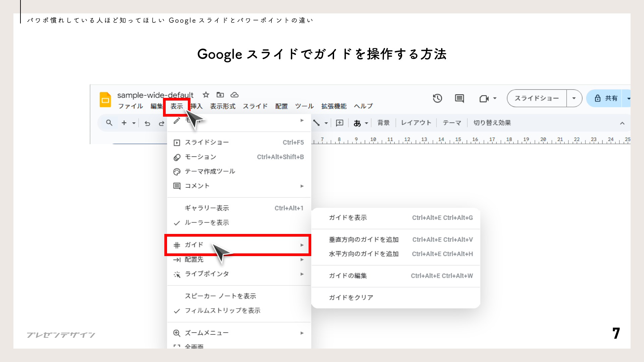Choose 垂直方向のガイドを追加
The width and height of the screenshot is (644, 362).
click(x=396, y=240)
